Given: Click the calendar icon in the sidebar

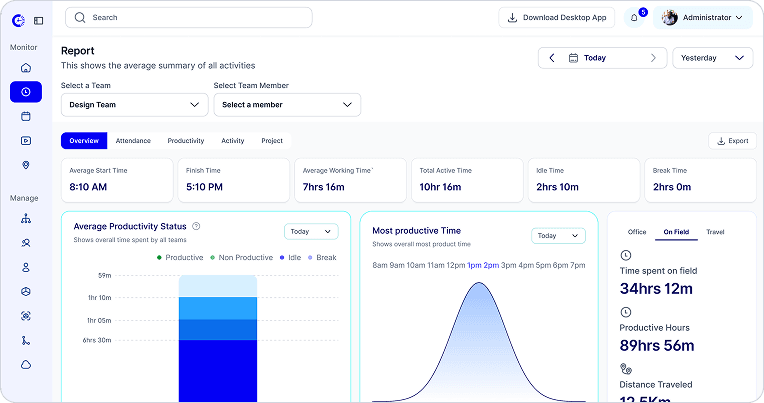Looking at the screenshot, I should (26, 116).
